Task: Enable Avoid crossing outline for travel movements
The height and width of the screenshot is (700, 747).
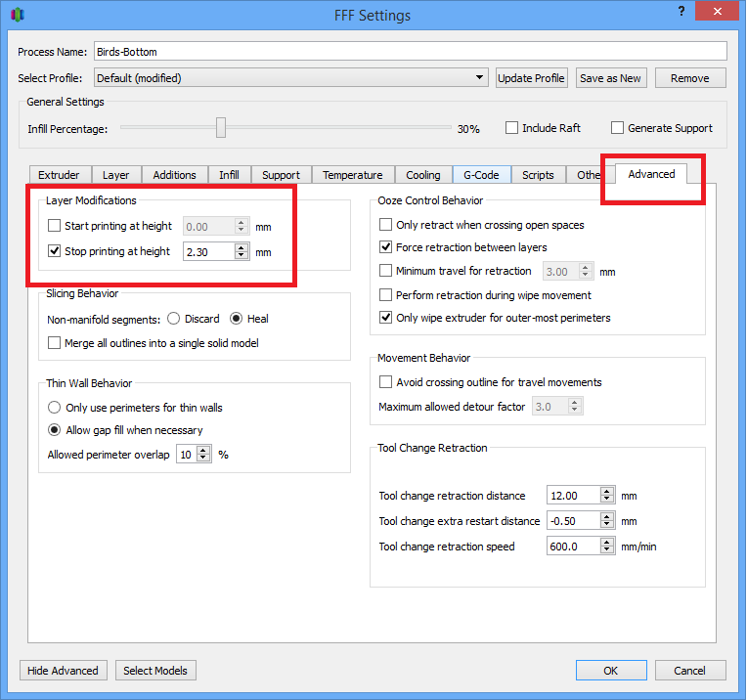Action: [385, 382]
